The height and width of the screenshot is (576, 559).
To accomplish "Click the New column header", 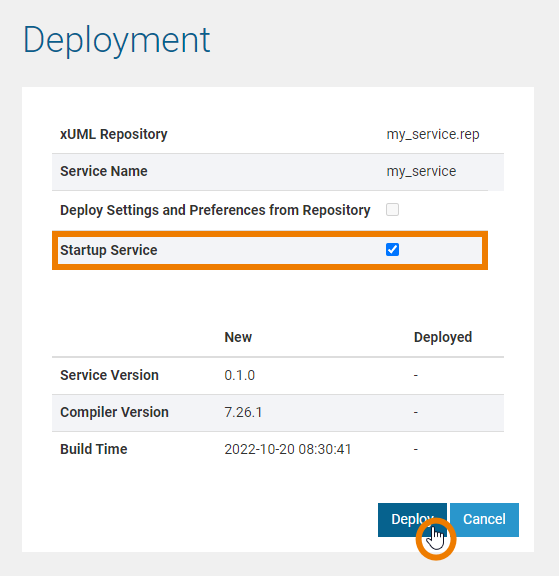I will pyautogui.click(x=238, y=337).
